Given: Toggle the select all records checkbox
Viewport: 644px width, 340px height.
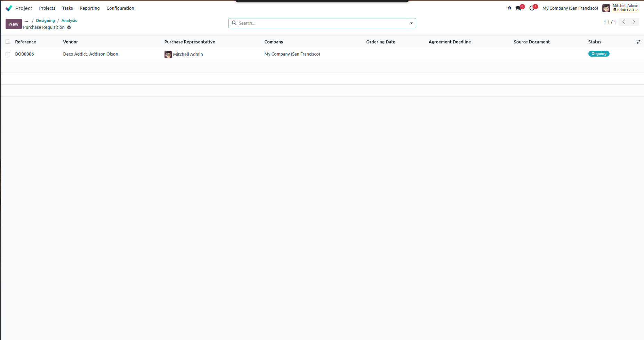Looking at the screenshot, I should 8,42.
